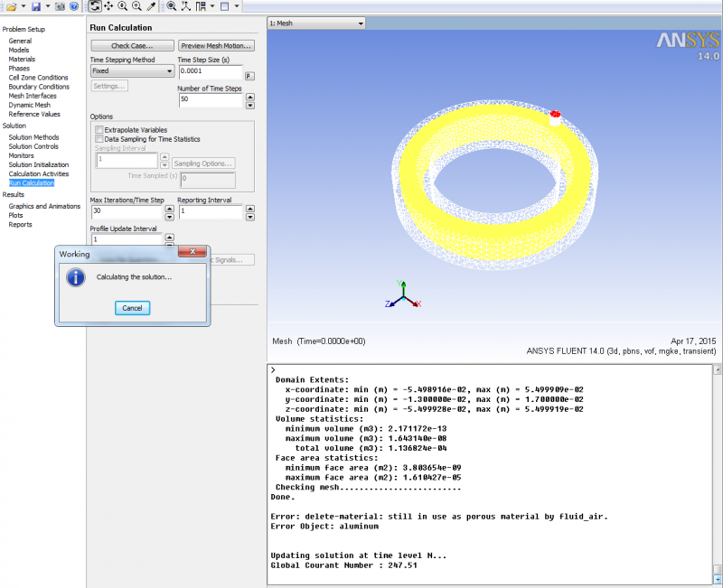
Task: Open Boundary Conditions
Action: click(x=39, y=87)
